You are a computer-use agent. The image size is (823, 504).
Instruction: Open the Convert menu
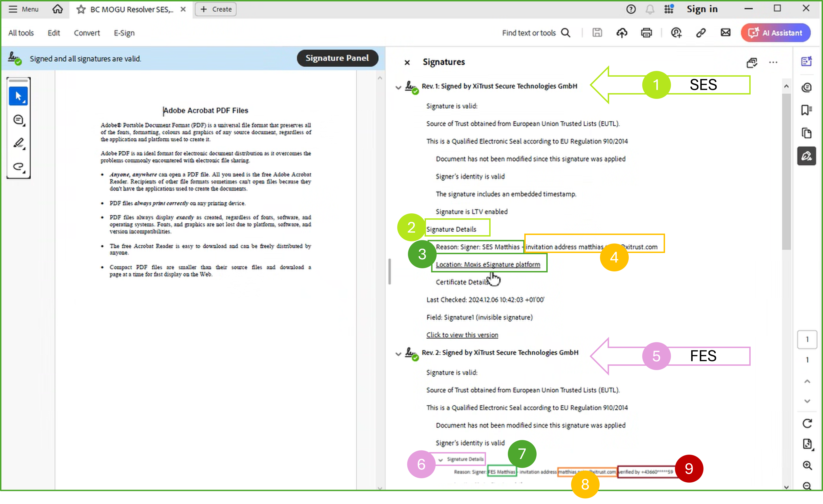pos(86,33)
